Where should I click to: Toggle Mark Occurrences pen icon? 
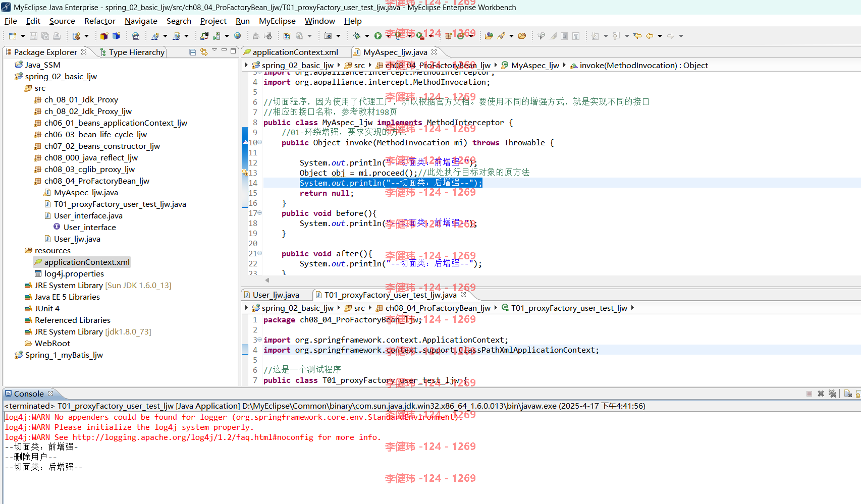tap(553, 36)
